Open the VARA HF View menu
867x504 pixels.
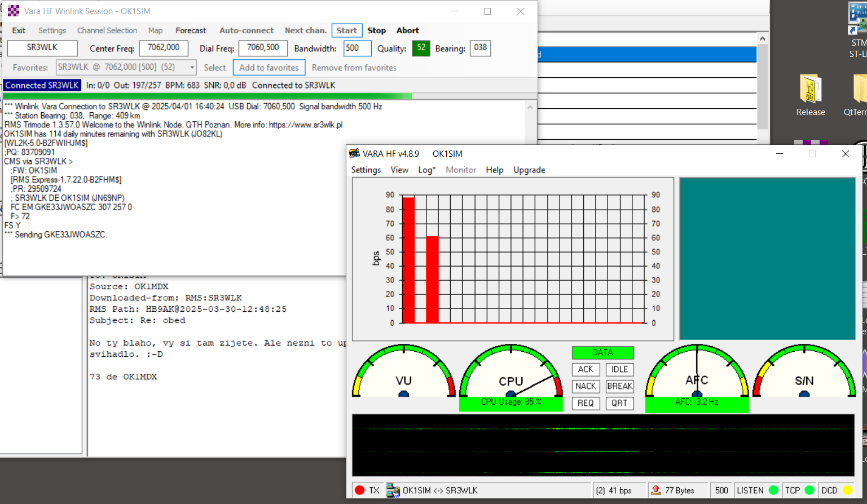(399, 170)
